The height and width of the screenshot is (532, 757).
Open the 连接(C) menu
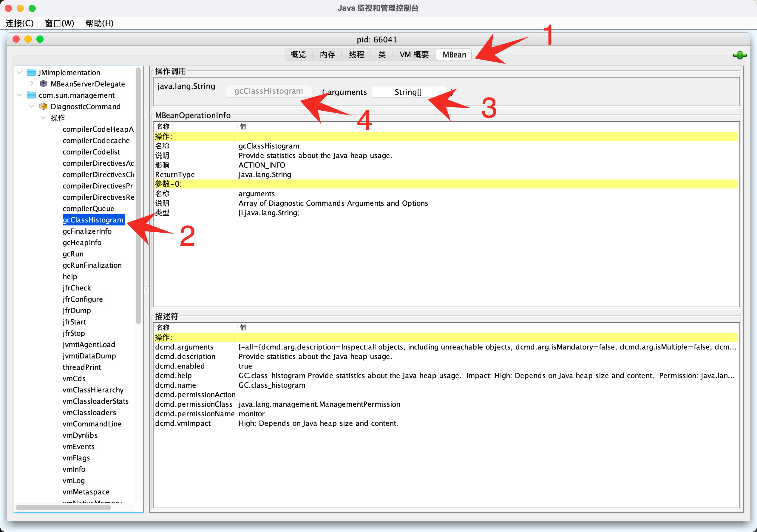click(x=19, y=23)
